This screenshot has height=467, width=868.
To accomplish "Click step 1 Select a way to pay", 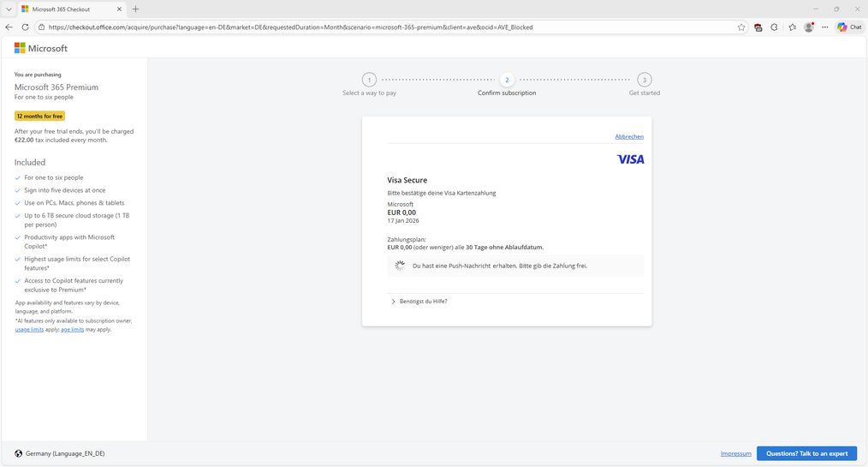I will pyautogui.click(x=369, y=84).
